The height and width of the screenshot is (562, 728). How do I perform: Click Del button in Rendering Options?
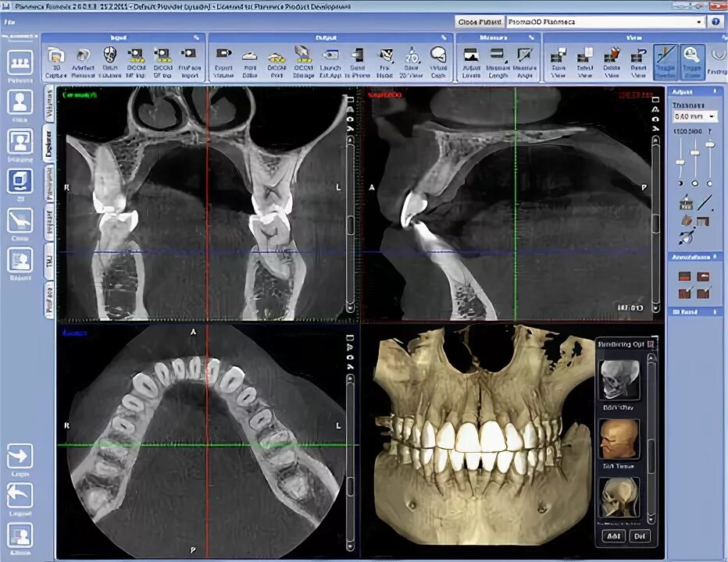click(639, 535)
